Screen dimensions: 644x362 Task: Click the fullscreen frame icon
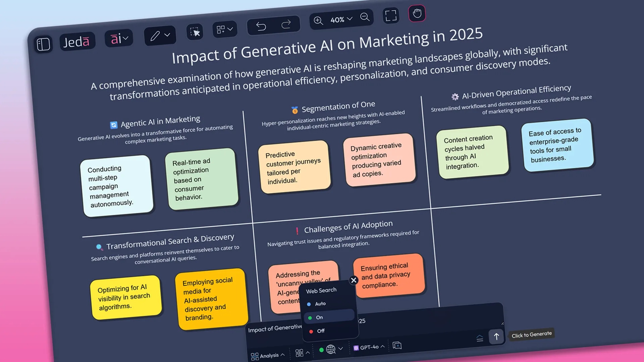tap(391, 16)
